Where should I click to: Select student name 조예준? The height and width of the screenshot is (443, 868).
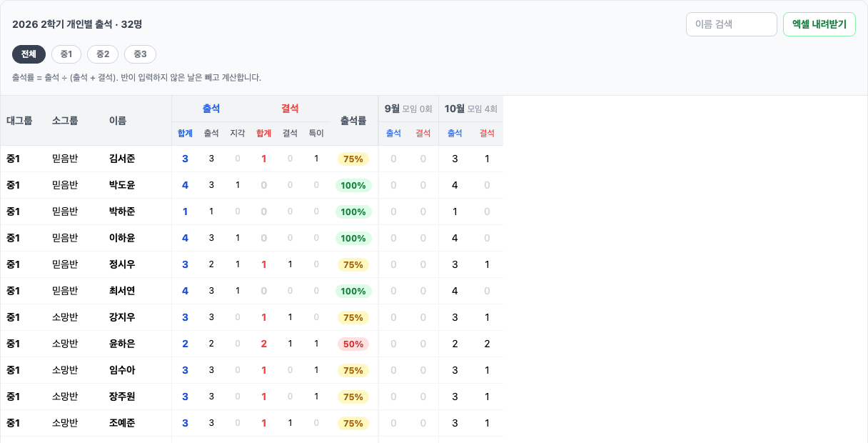122,423
